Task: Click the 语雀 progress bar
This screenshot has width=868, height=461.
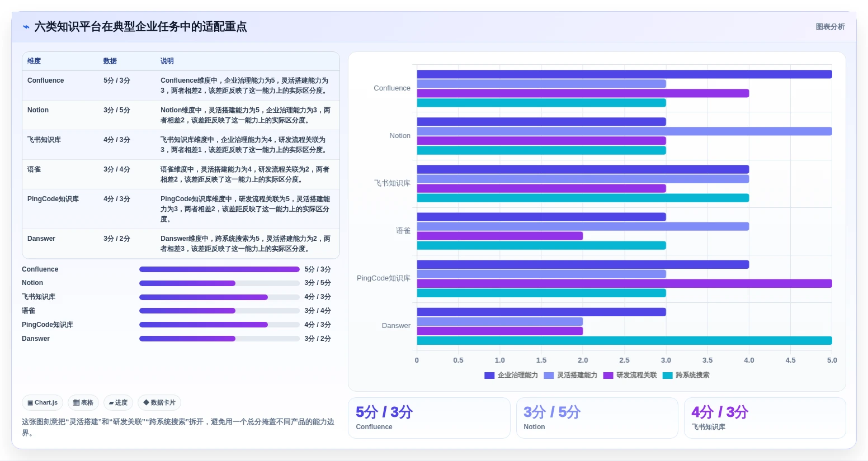Action: tap(219, 311)
